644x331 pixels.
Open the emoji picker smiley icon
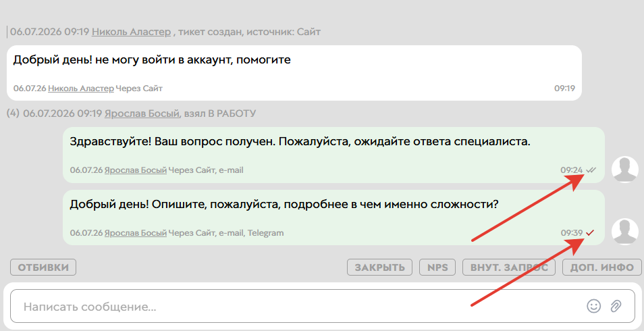pos(594,306)
